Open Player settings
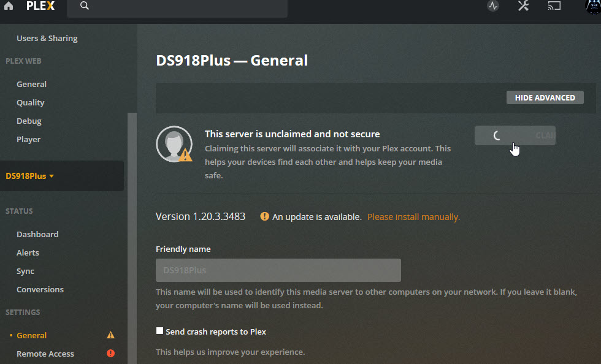This screenshot has width=601, height=364. [x=28, y=140]
